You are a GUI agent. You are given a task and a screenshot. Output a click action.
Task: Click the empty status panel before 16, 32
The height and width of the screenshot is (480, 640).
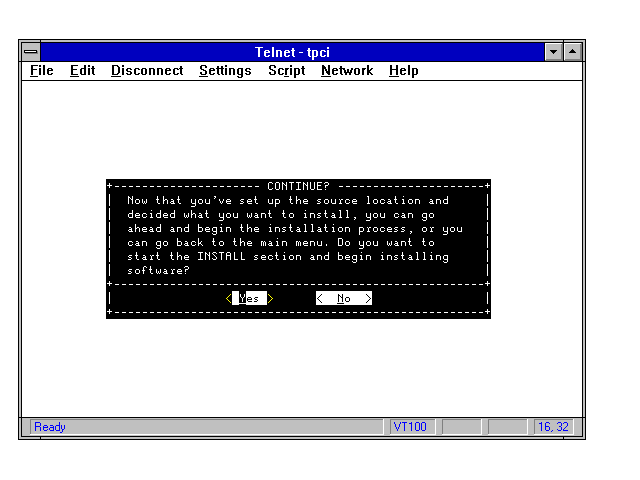(508, 427)
